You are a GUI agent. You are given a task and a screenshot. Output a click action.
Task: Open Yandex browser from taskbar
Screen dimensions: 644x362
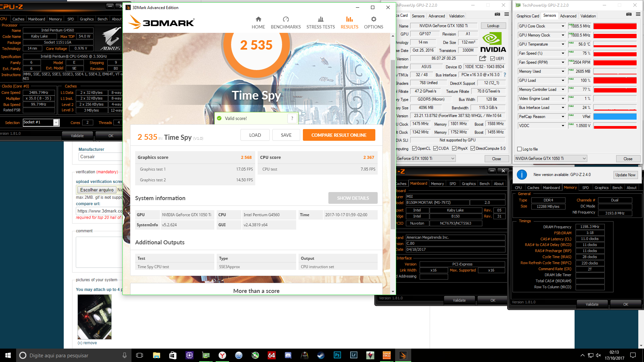point(222,355)
